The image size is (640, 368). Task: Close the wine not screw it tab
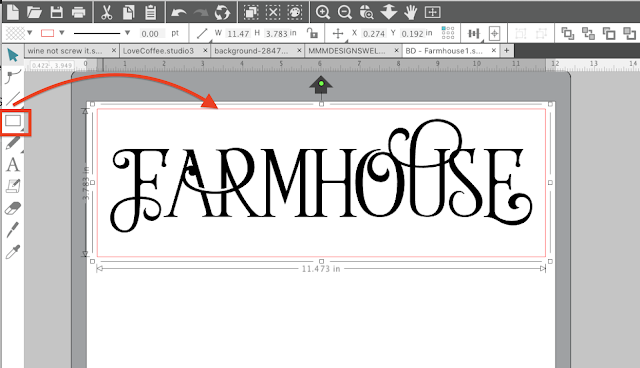point(113,51)
